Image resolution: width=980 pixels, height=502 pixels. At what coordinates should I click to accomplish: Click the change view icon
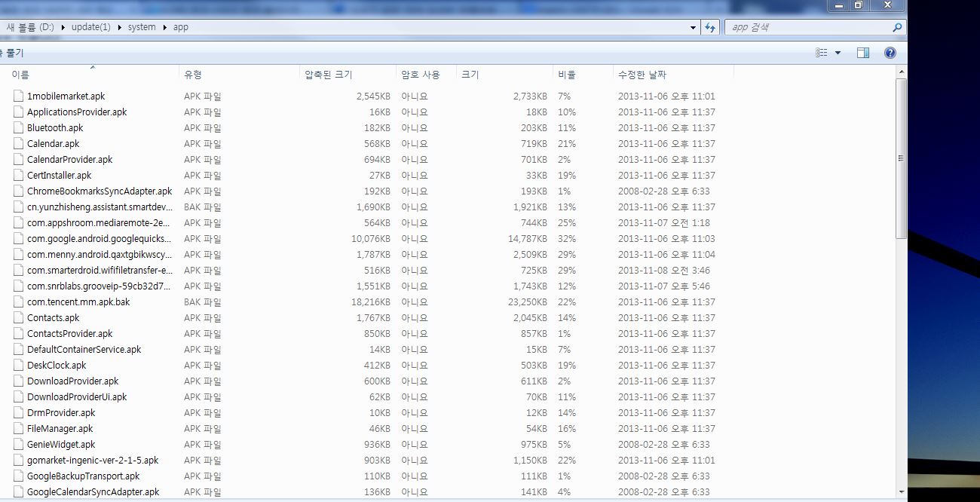coord(822,53)
